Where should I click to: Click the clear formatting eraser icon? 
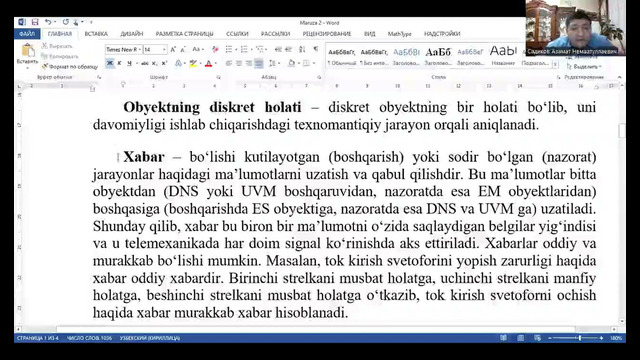pyautogui.click(x=215, y=49)
